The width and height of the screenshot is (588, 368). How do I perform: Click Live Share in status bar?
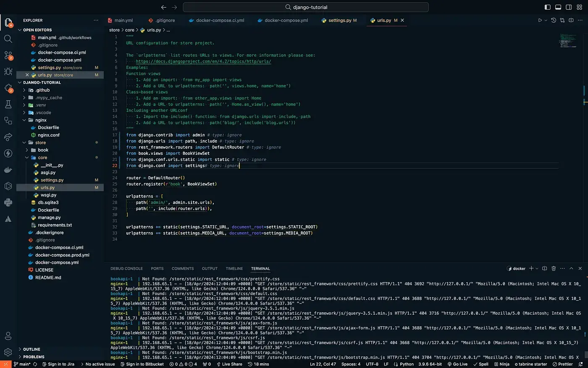point(229,364)
